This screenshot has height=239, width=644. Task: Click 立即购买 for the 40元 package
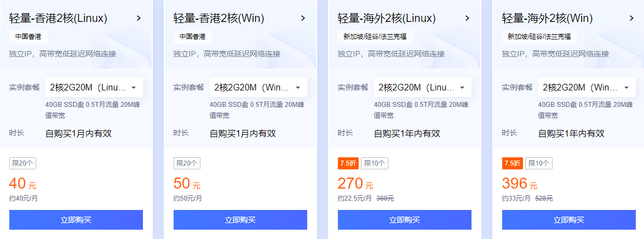(x=76, y=220)
